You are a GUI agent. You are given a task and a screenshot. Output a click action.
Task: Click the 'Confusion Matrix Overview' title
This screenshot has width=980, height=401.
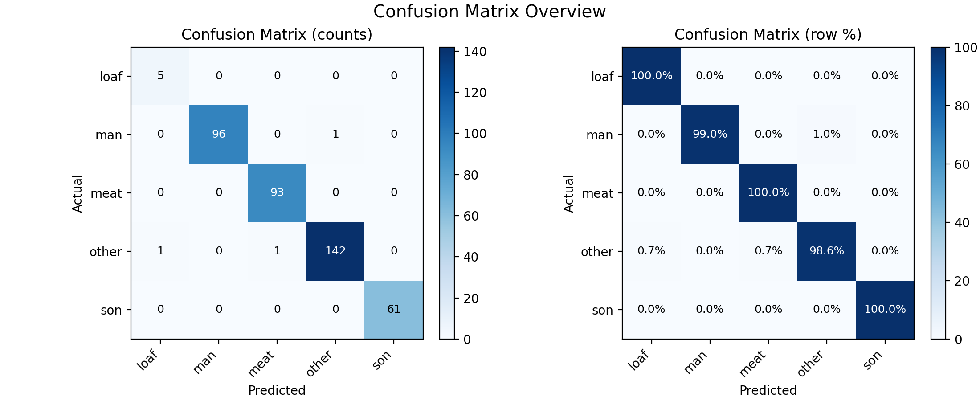point(490,12)
